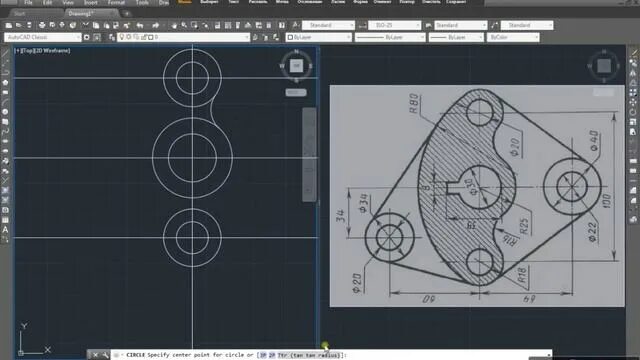The height and width of the screenshot is (360, 640).
Task: Click the [Top] view control label
Action: click(27, 51)
